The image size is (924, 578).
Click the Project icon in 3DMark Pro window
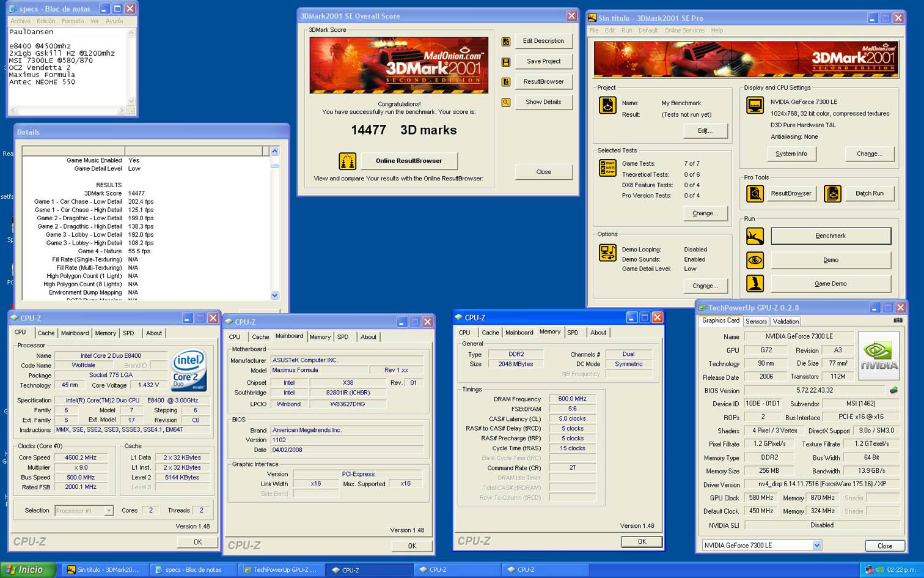pyautogui.click(x=607, y=105)
